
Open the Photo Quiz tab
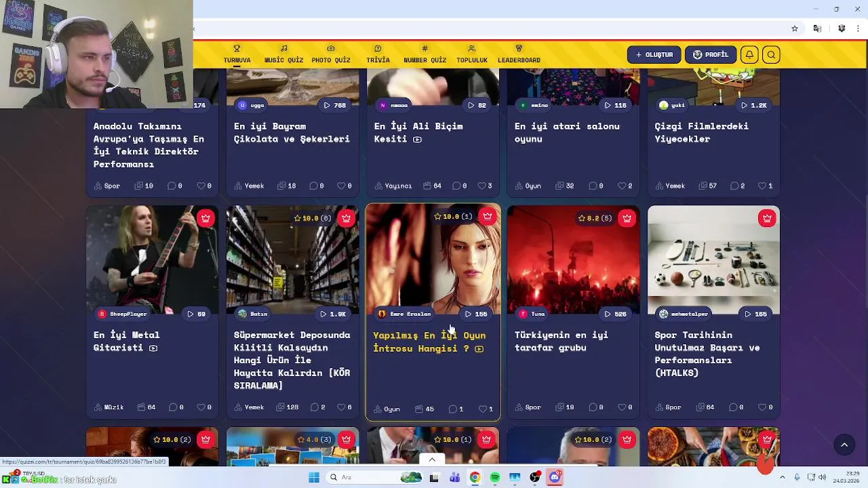331,55
